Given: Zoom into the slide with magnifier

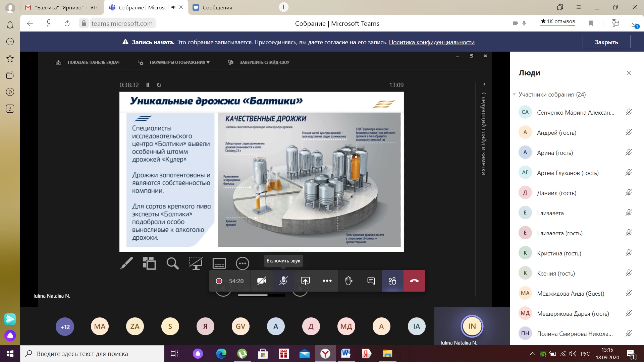Looking at the screenshot, I should coord(172,263).
